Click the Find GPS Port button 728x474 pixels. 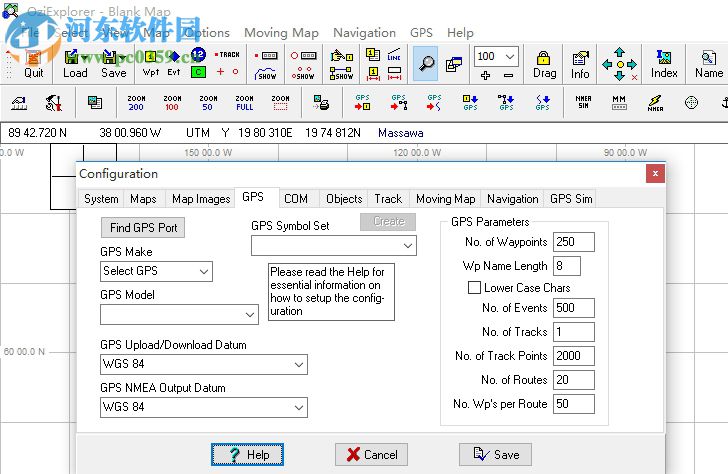(143, 227)
